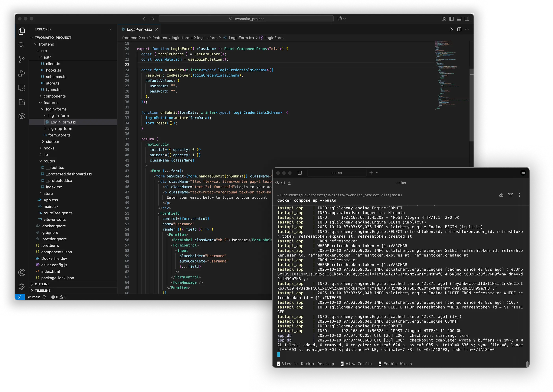Click the features breadcrumb segment
553x392 pixels.
(x=160, y=38)
